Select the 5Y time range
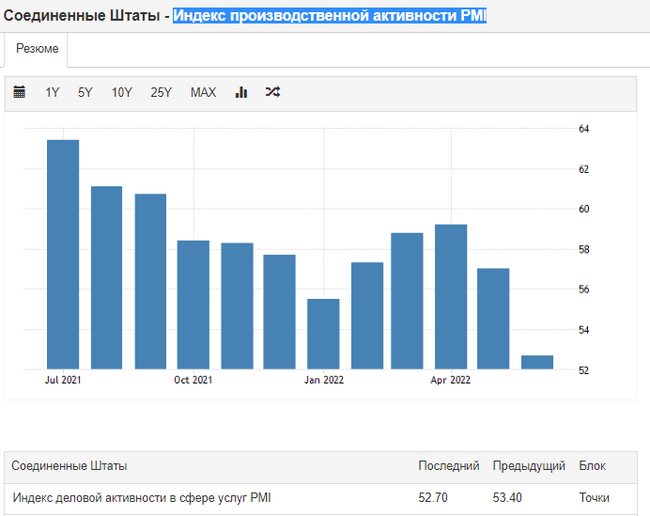The image size is (650, 516). (x=85, y=92)
